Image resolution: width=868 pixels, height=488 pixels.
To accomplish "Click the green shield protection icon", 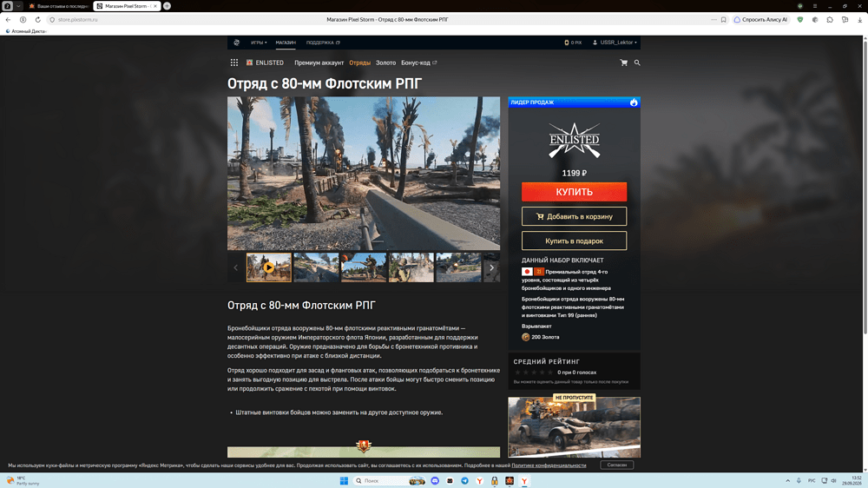I will (x=800, y=19).
